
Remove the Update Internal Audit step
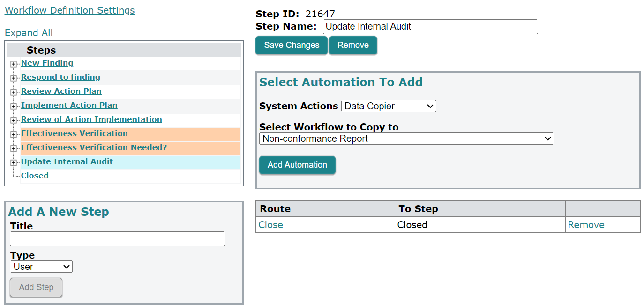353,45
